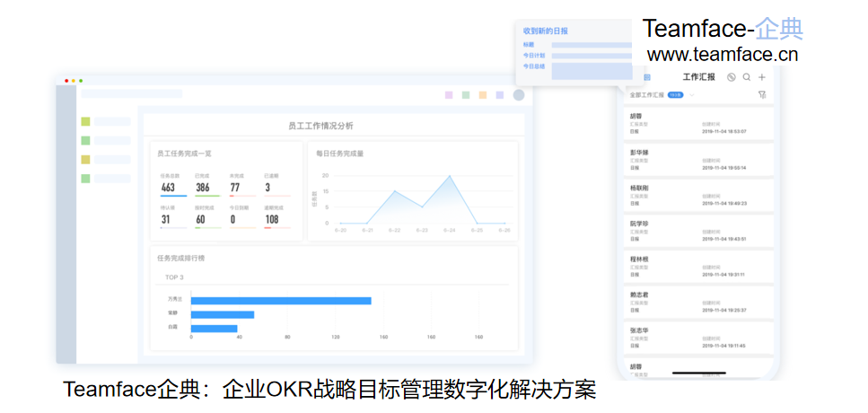Open 彭华娣's daily report row

coord(698,160)
